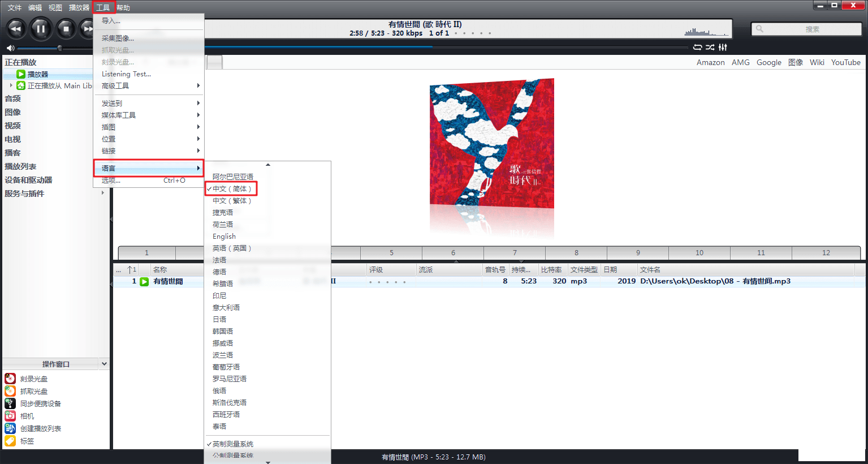Click the speaker volume icon

(10, 48)
